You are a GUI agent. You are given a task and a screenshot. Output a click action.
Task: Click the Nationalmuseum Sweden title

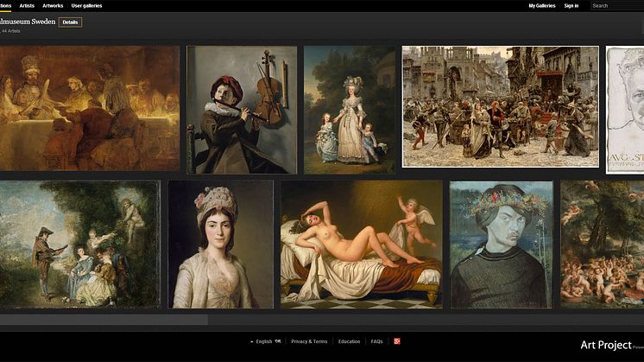click(x=28, y=22)
